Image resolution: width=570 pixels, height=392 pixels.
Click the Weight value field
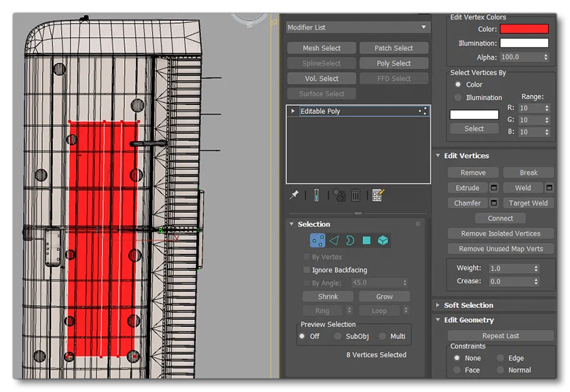(x=511, y=269)
